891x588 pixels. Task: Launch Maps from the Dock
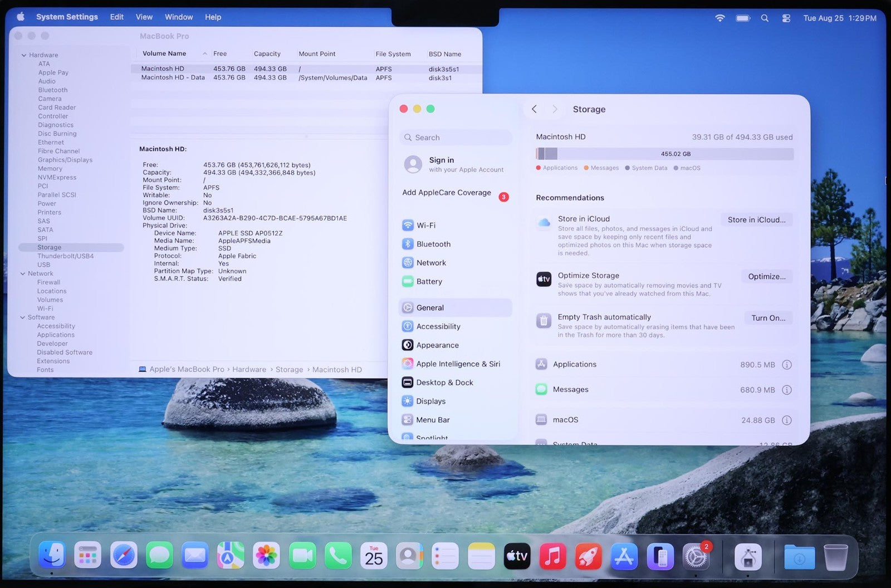pyautogui.click(x=231, y=555)
